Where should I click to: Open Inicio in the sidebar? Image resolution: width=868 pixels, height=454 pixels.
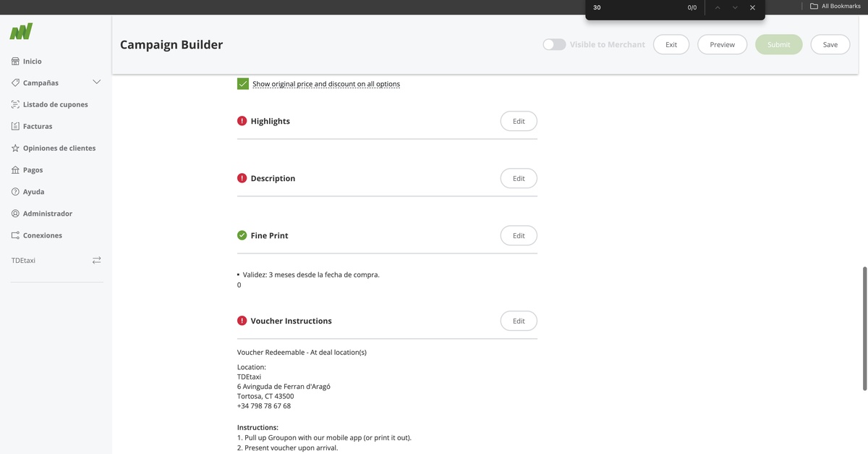[33, 62]
